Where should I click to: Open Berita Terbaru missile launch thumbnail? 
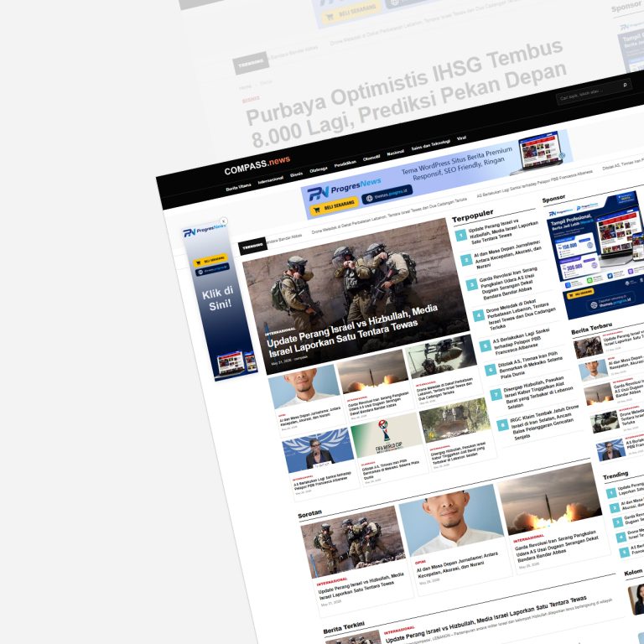599,394
